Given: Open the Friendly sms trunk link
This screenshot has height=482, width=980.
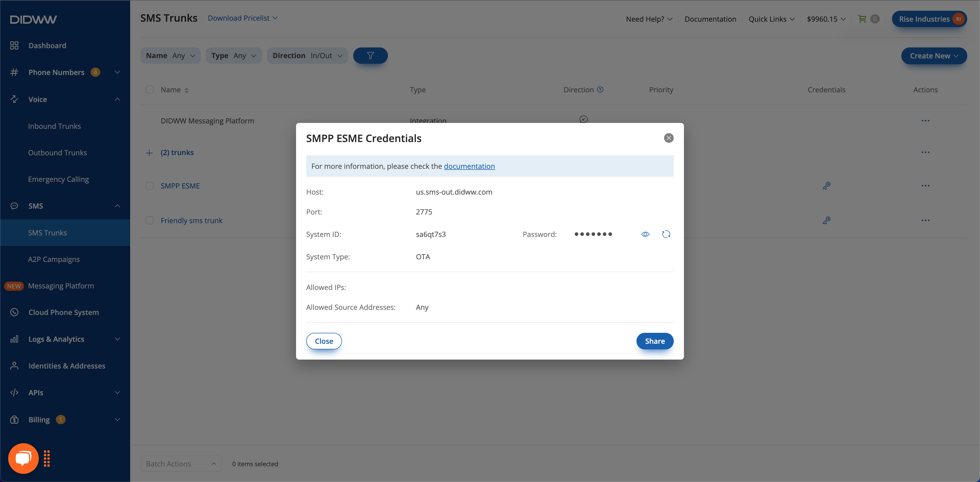Looking at the screenshot, I should coord(191,221).
